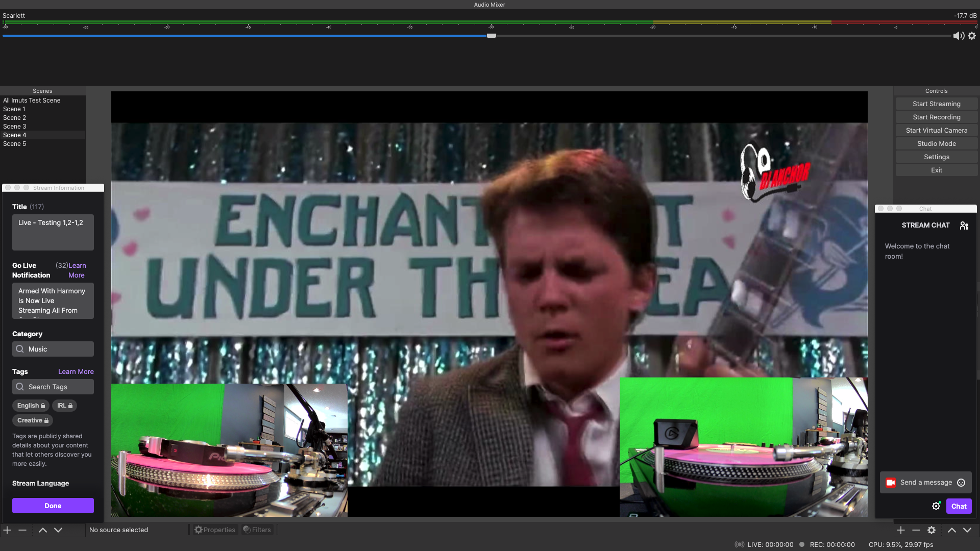This screenshot has height=551, width=980.
Task: Move scene up with the up arrow
Action: [43, 530]
